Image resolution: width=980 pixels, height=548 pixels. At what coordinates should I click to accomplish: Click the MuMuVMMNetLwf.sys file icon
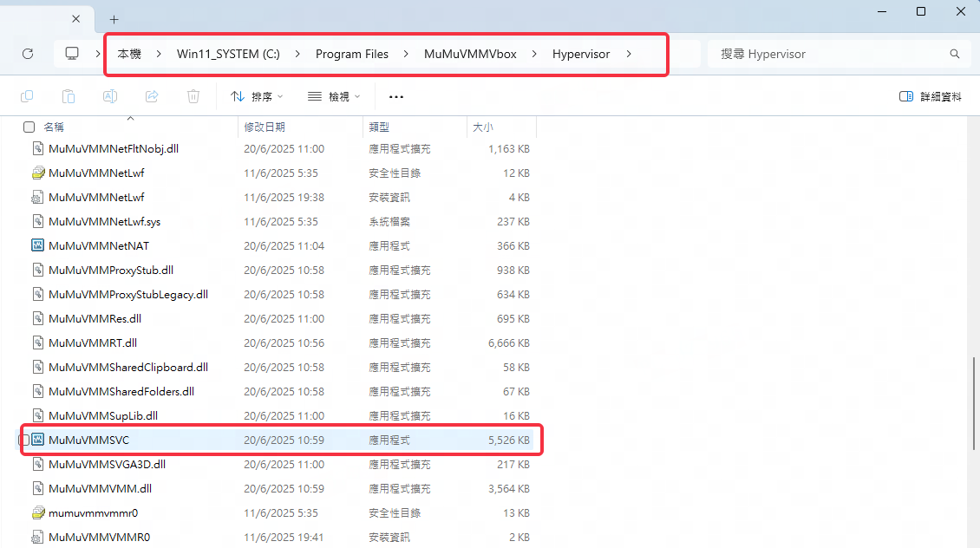coord(37,221)
